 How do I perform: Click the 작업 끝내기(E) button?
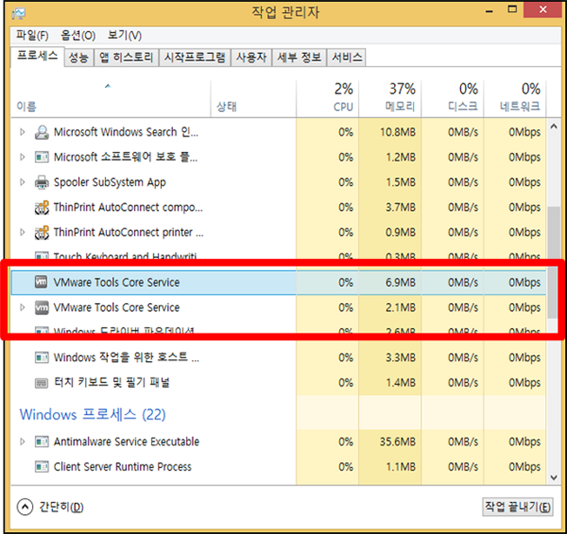click(x=517, y=507)
